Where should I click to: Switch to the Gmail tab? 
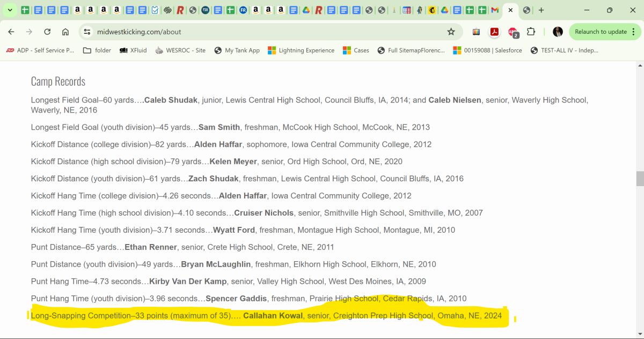pos(494,10)
